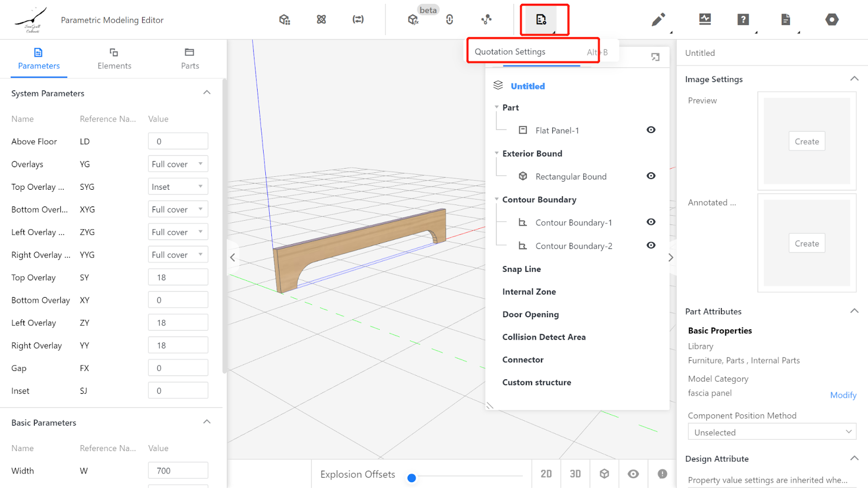Image resolution: width=868 pixels, height=488 pixels.
Task: Click the hexagon settings icon
Action: point(832,20)
